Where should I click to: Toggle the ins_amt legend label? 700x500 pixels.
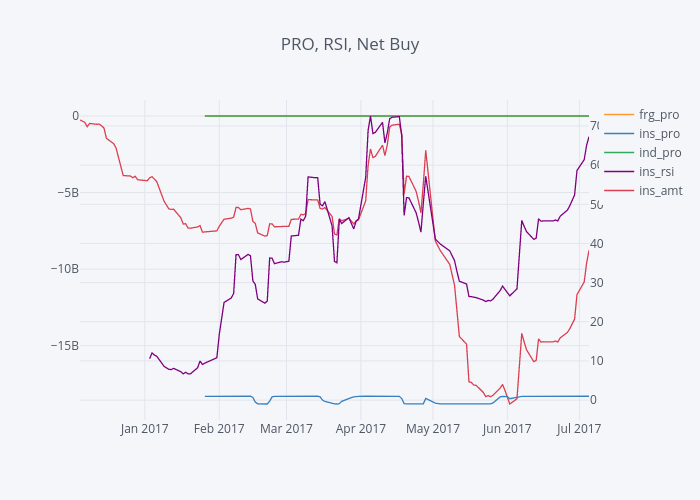pos(660,190)
